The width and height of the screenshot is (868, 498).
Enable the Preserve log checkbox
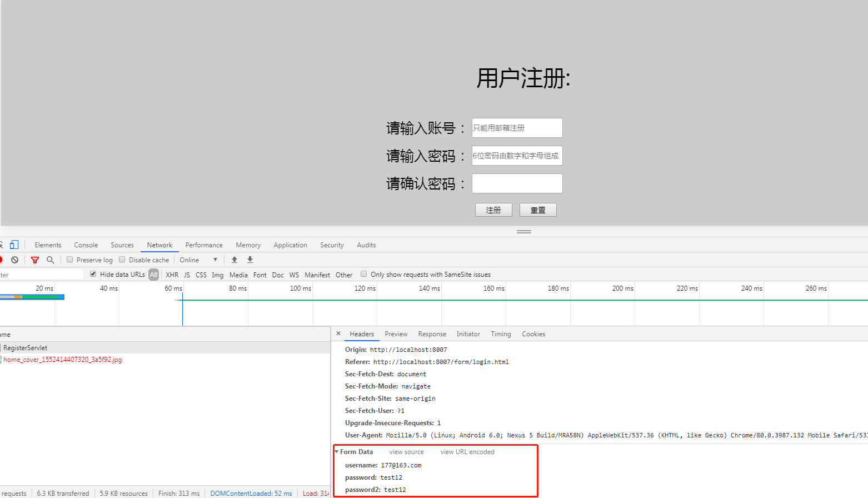point(69,260)
